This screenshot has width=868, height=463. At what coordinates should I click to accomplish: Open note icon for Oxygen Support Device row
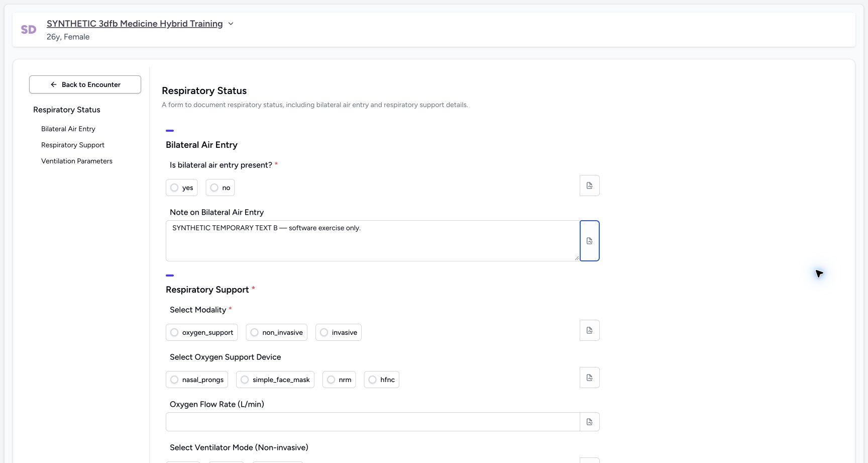[x=589, y=378]
